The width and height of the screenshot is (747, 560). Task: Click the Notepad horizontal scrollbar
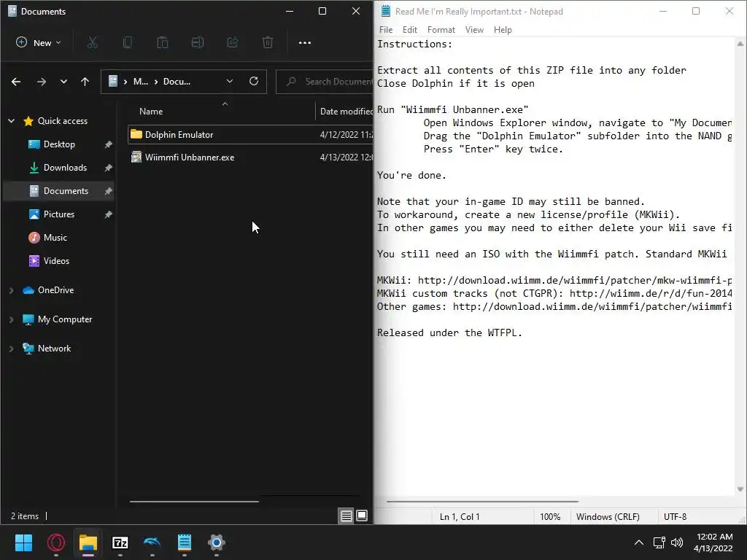pos(482,502)
